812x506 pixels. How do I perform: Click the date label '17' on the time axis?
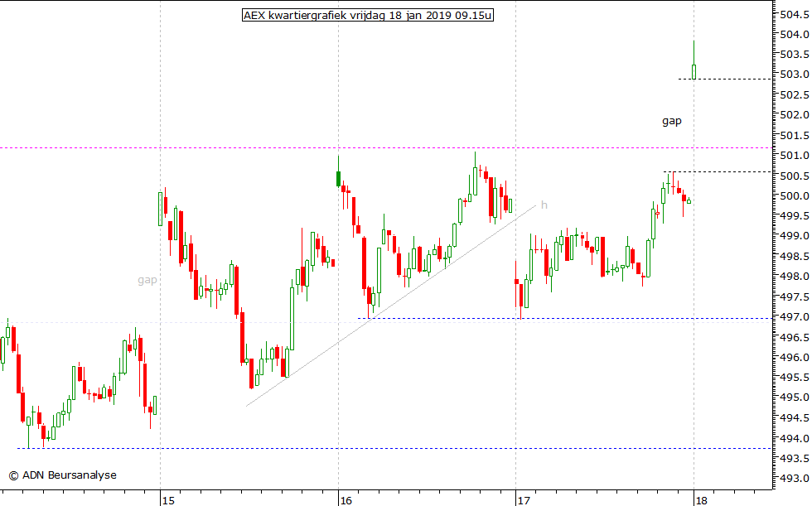[x=524, y=500]
